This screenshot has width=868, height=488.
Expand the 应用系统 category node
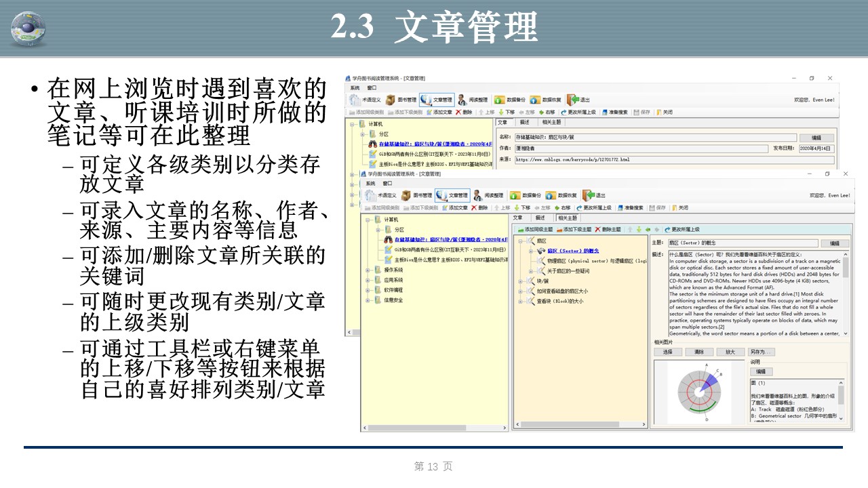click(x=368, y=280)
